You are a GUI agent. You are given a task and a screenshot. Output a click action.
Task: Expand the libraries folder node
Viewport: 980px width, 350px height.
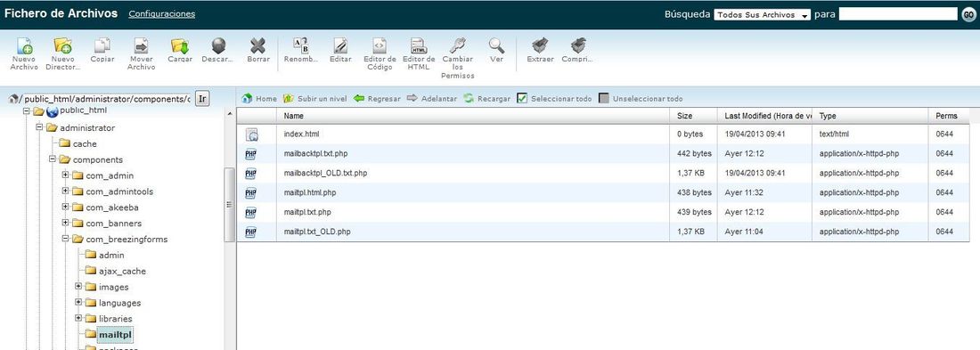[x=78, y=318]
